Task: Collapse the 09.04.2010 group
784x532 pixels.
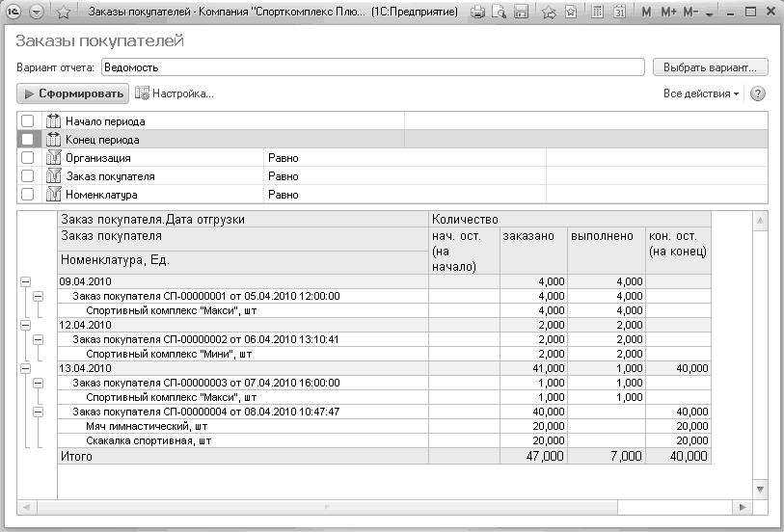Action: pos(25,281)
